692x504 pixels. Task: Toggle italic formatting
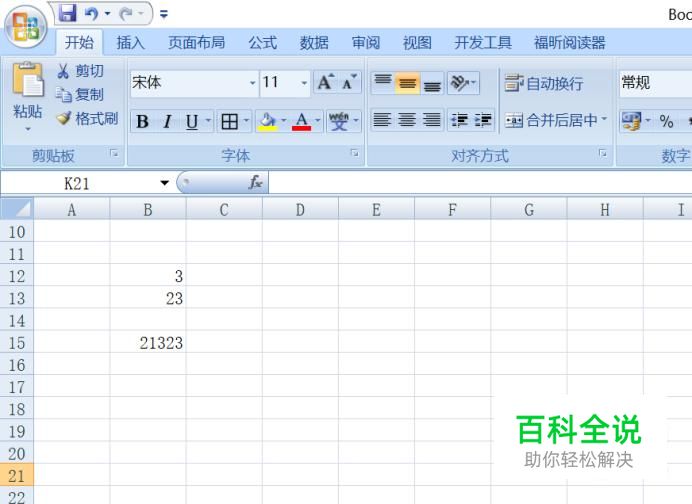coord(167,121)
